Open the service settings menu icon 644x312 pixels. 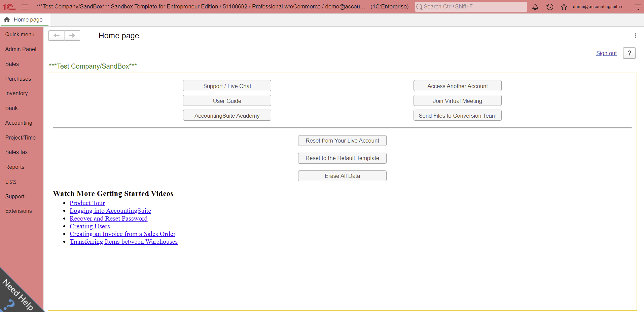(x=638, y=7)
